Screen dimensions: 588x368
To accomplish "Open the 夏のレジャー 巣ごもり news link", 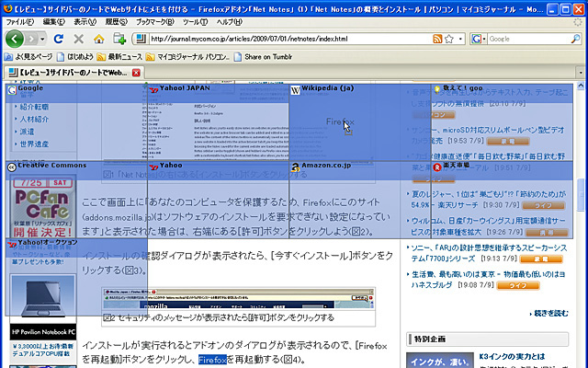I will pos(488,200).
